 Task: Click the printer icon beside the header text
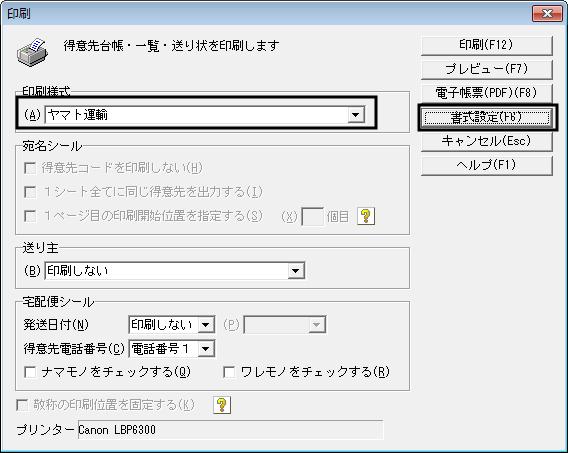[x=32, y=52]
